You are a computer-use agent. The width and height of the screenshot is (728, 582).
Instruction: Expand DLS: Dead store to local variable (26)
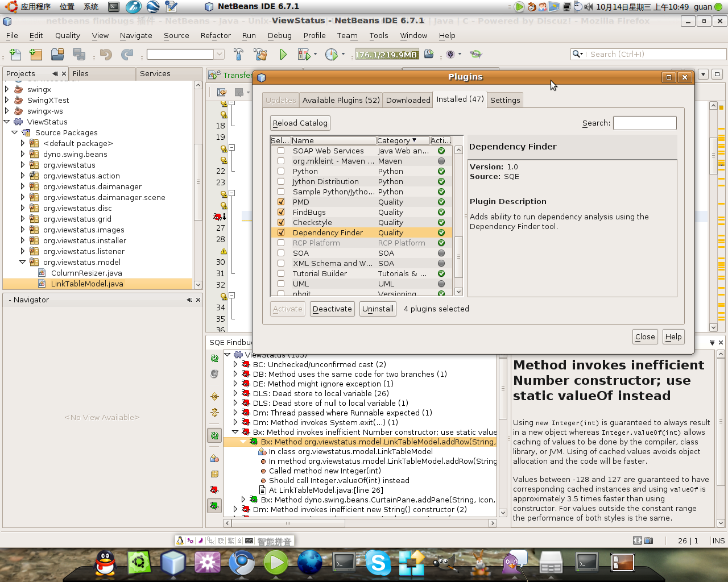pyautogui.click(x=235, y=393)
